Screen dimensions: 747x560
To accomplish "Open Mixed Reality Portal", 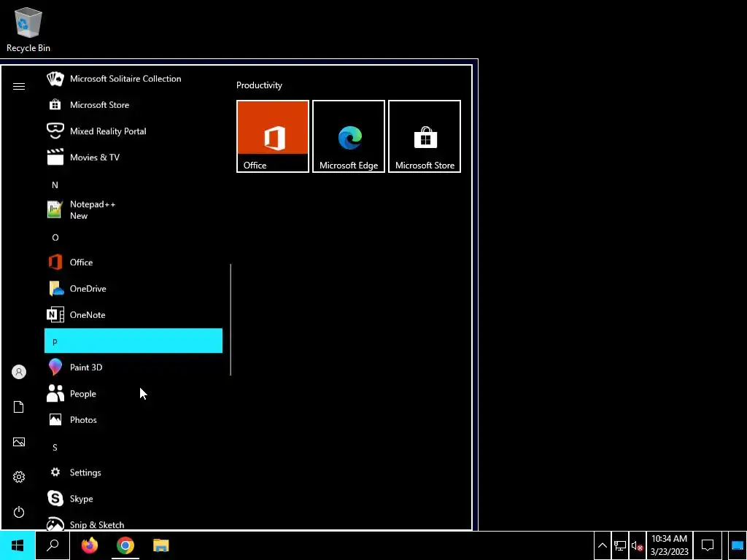I will (x=133, y=131).
